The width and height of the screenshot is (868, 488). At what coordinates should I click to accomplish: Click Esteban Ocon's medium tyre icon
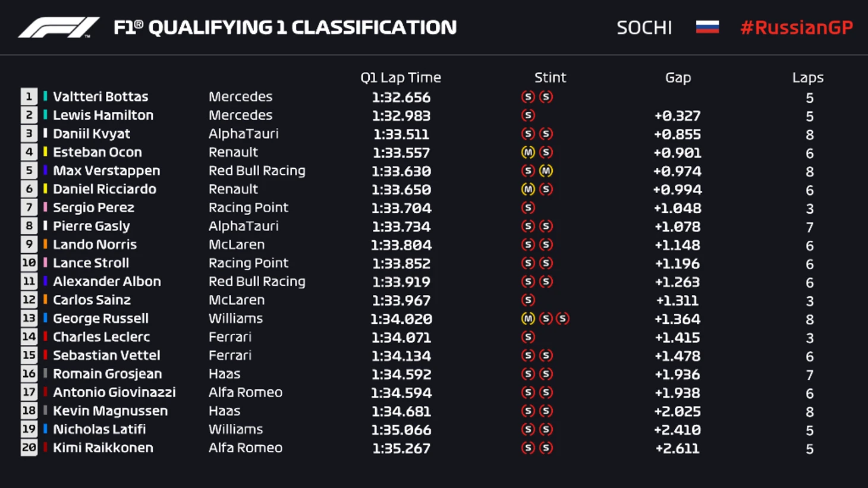(527, 152)
